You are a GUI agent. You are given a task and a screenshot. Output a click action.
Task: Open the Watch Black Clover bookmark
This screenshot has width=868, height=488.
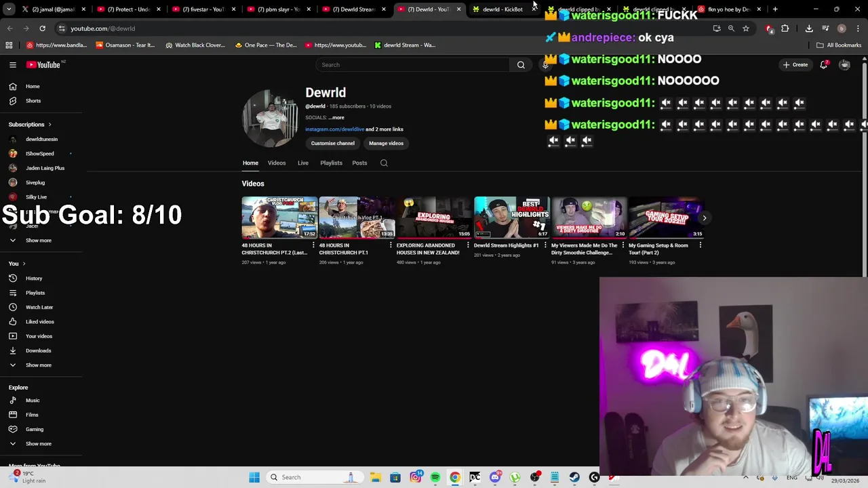tap(195, 45)
